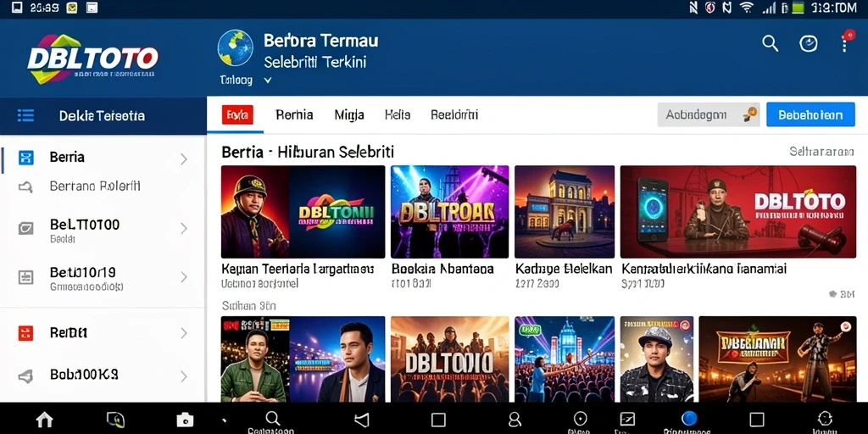Open search with the magnifier icon in header

point(770,43)
